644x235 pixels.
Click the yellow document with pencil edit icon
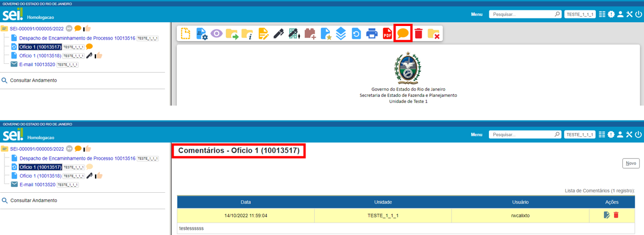tap(263, 34)
